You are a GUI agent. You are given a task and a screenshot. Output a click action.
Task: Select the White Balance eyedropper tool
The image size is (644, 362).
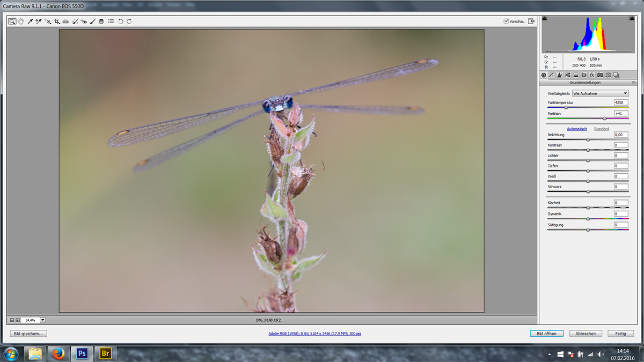tap(30, 21)
